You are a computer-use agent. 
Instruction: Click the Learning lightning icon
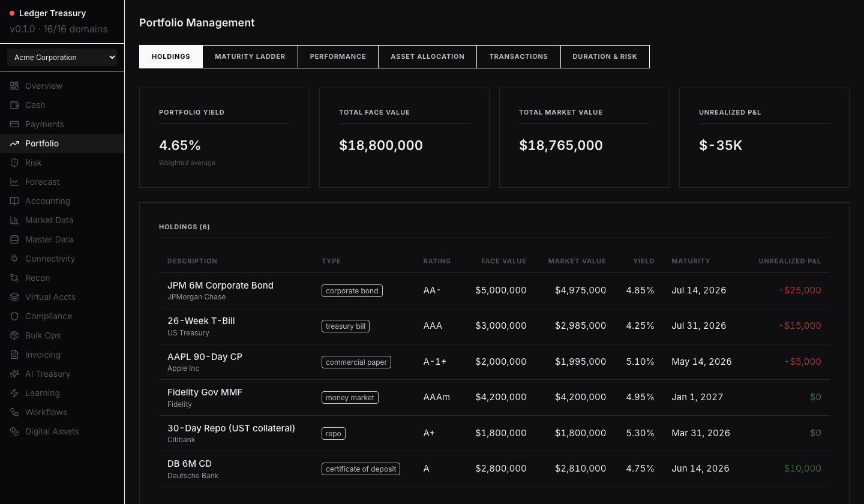[14, 393]
